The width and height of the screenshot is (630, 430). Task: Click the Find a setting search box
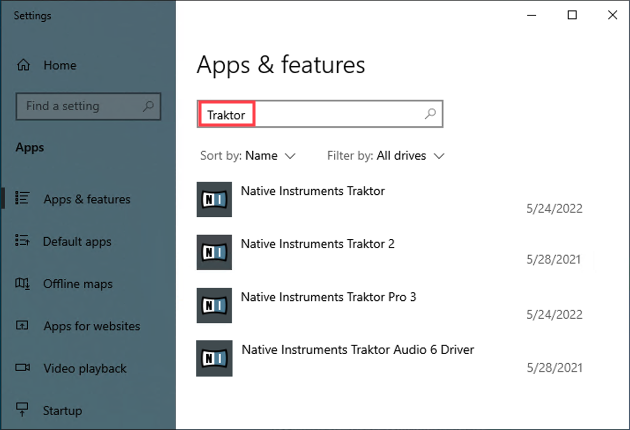[88, 106]
